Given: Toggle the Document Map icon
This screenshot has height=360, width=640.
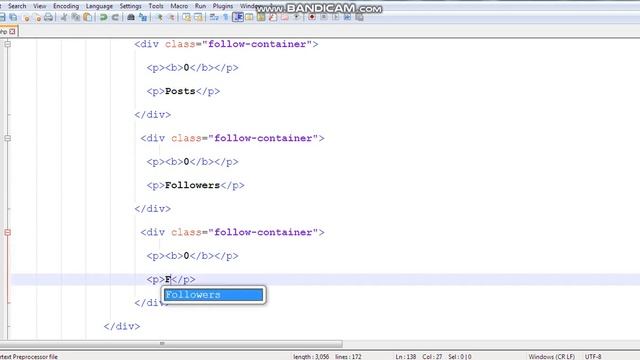Looking at the screenshot, I should (x=261, y=17).
